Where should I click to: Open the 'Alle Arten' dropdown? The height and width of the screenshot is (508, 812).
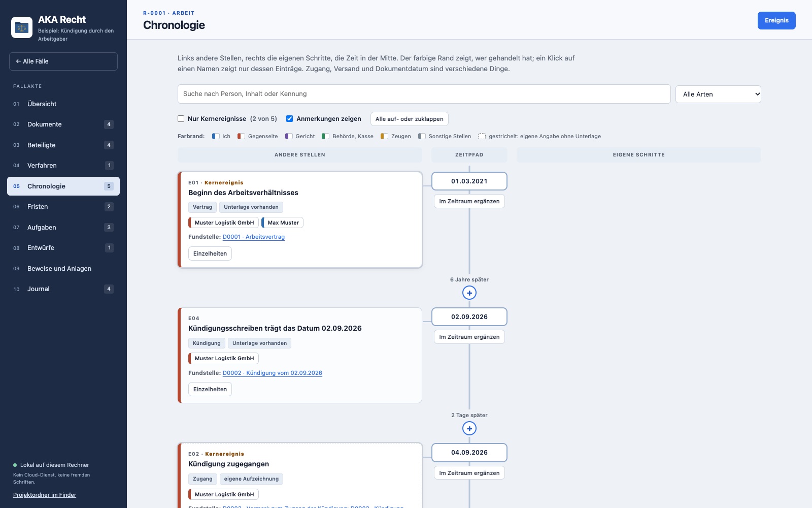click(x=718, y=94)
